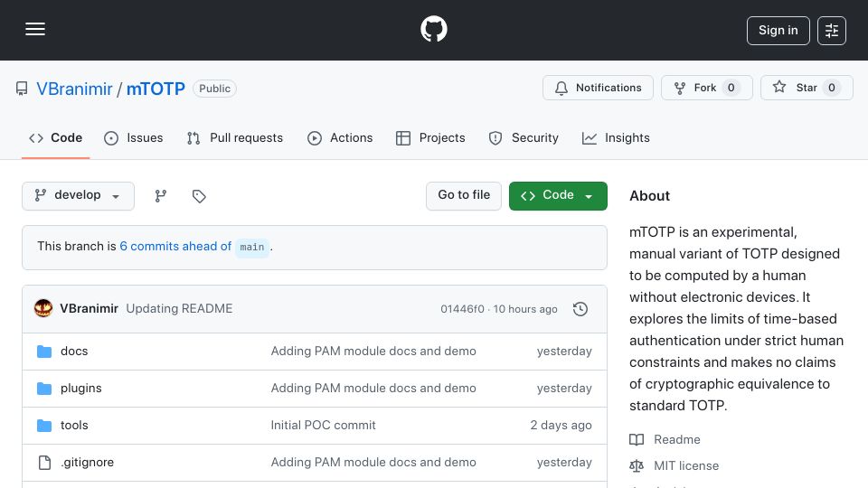Screen dimensions: 868x488
Task: Open VBranimir author link in commit row
Action: 90,309
